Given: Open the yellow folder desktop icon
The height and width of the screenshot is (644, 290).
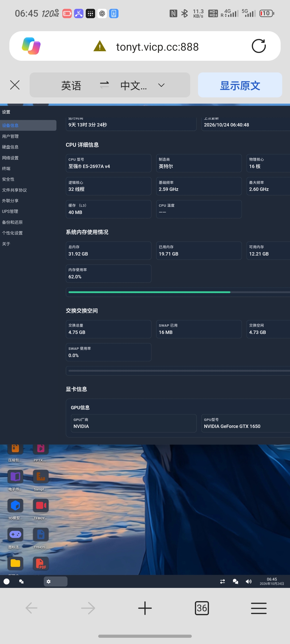Looking at the screenshot, I should pyautogui.click(x=15, y=563).
